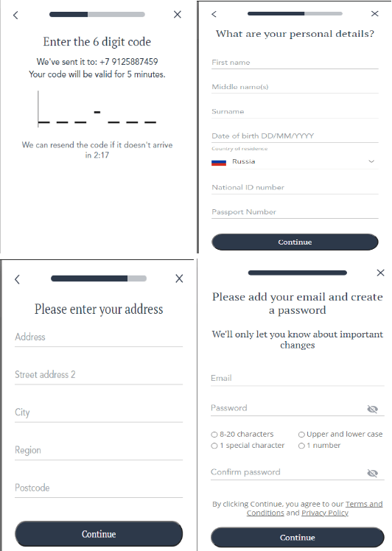Screen dimensions: 392x551
Task: Select the 1 special character option
Action: coord(214,446)
